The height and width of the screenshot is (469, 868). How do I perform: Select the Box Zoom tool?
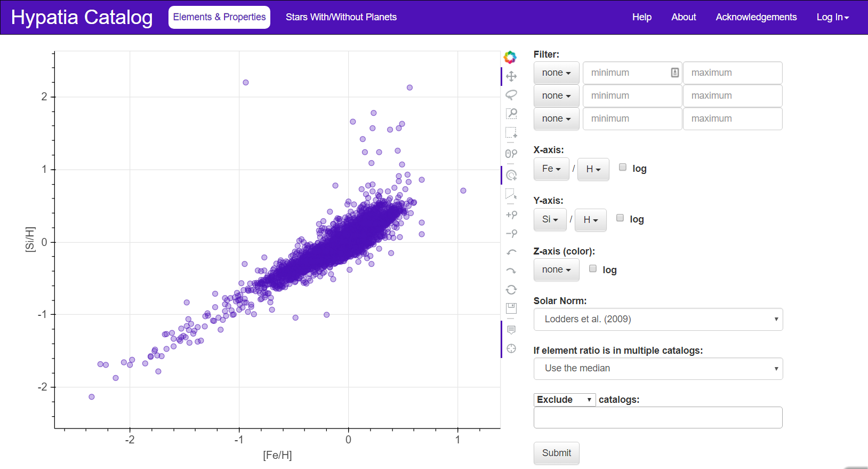coord(511,113)
